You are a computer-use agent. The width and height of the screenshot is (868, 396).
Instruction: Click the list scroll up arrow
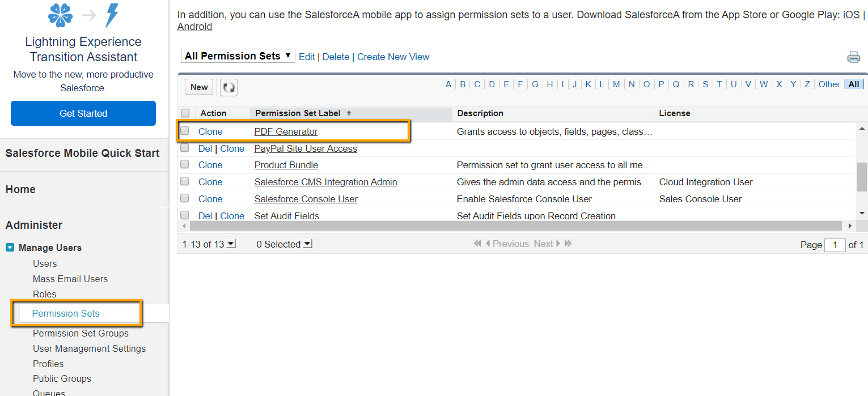click(x=862, y=127)
